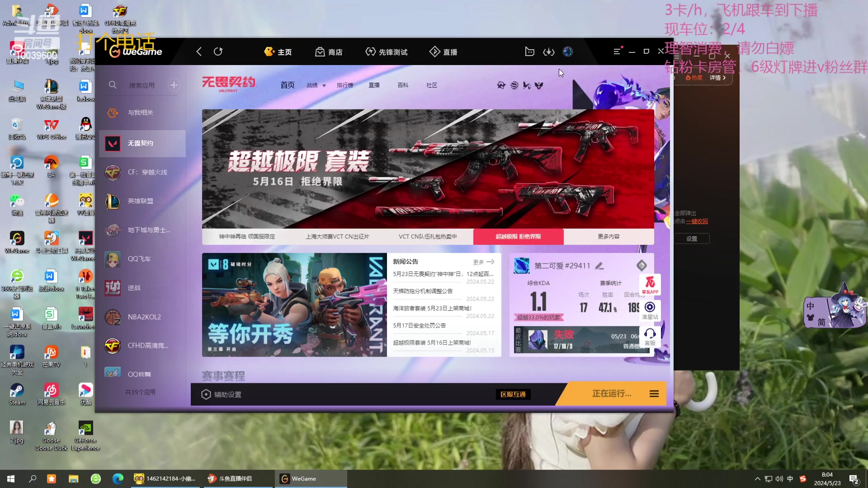868x488 pixels.
Task: Select NBA2KOL2 in sidebar
Action: [x=142, y=317]
